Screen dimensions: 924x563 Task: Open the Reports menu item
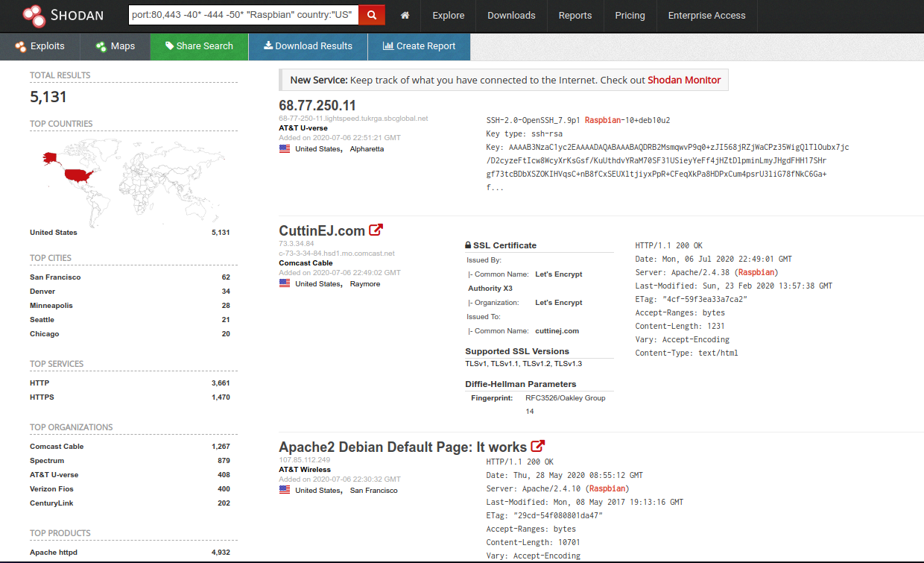click(x=575, y=15)
